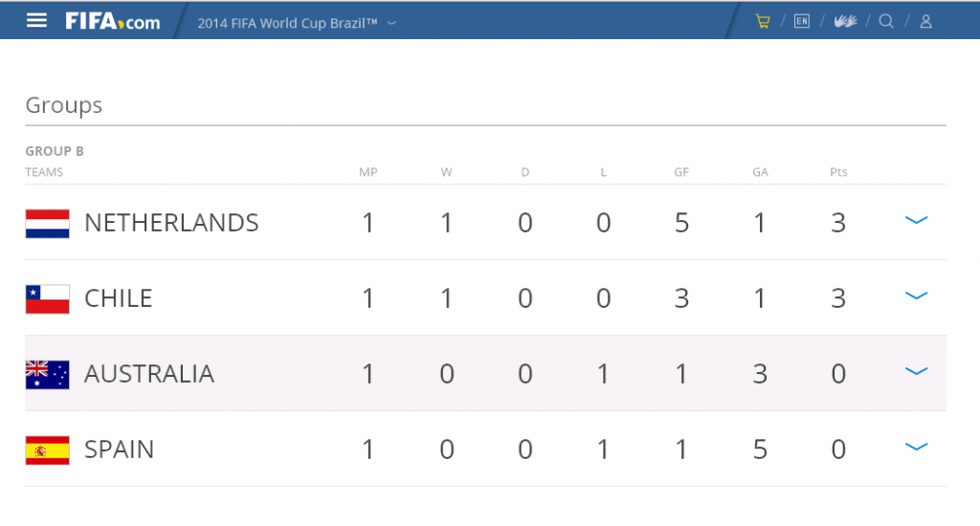Click the Australia flag icon
980x526 pixels.
[x=48, y=375]
